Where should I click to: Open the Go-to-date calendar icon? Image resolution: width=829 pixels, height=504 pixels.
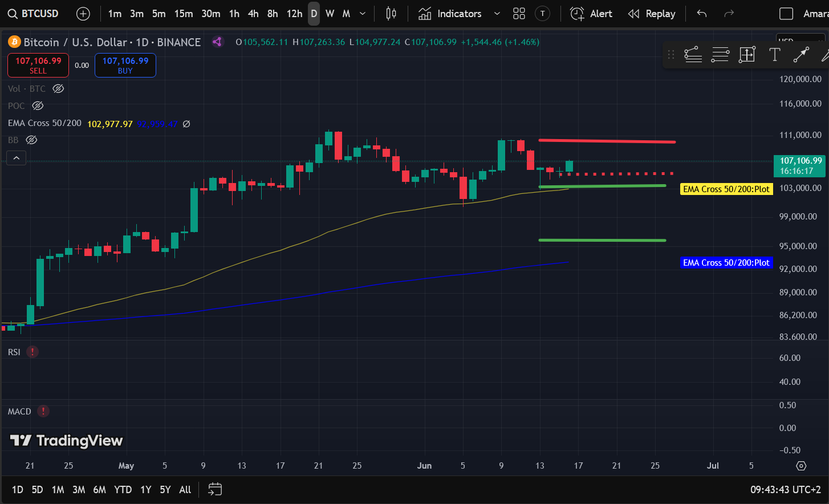click(214, 489)
